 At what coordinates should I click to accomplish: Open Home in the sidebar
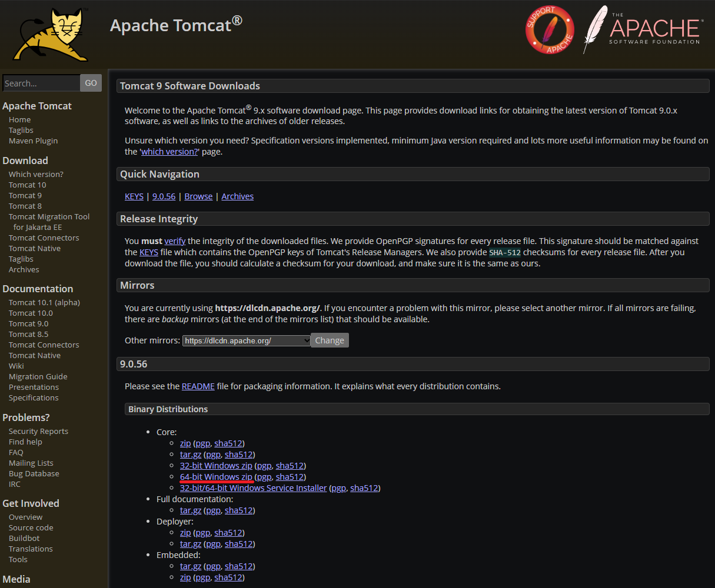point(20,119)
